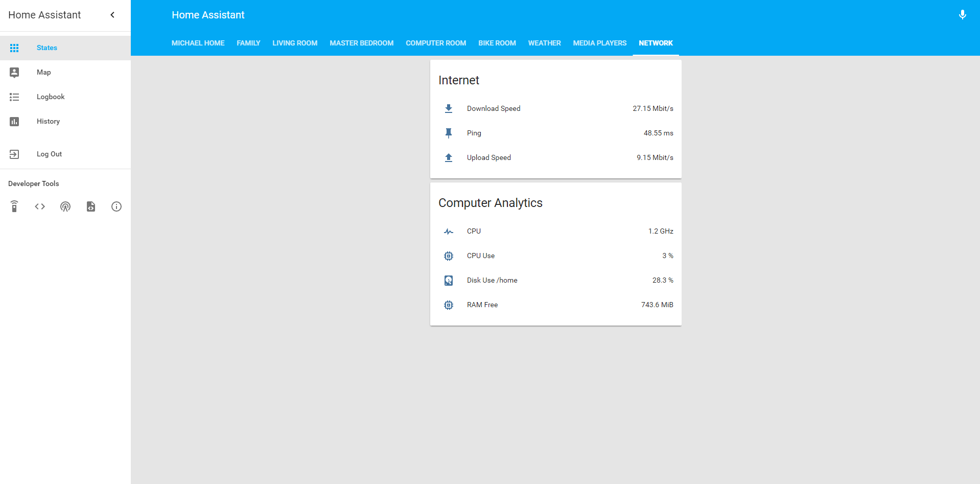Image resolution: width=980 pixels, height=484 pixels.
Task: Click the 48.55 ms ping value
Action: click(x=659, y=133)
